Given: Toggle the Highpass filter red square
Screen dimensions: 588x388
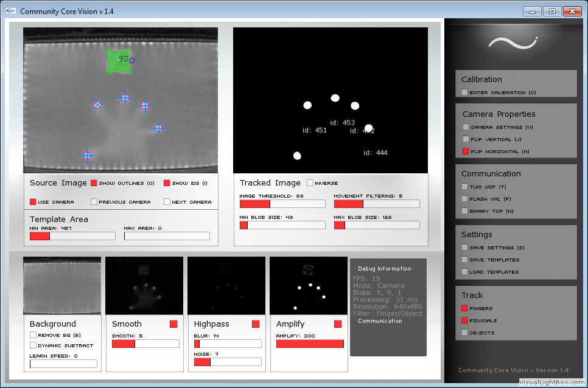Looking at the screenshot, I should coord(256,324).
